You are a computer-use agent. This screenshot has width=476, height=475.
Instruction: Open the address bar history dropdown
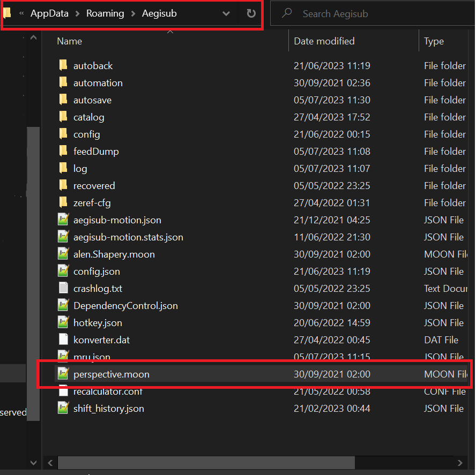(226, 14)
